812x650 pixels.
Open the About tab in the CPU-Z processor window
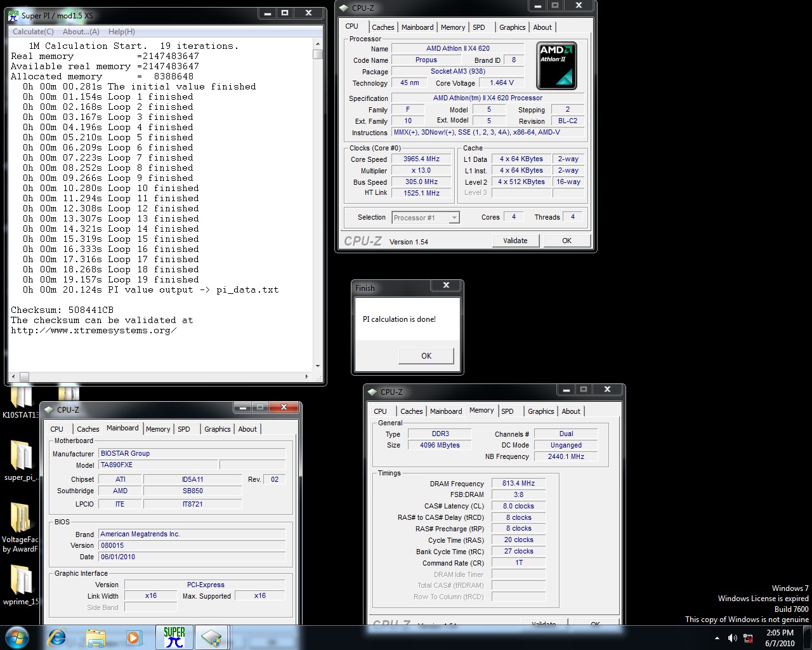click(x=542, y=27)
